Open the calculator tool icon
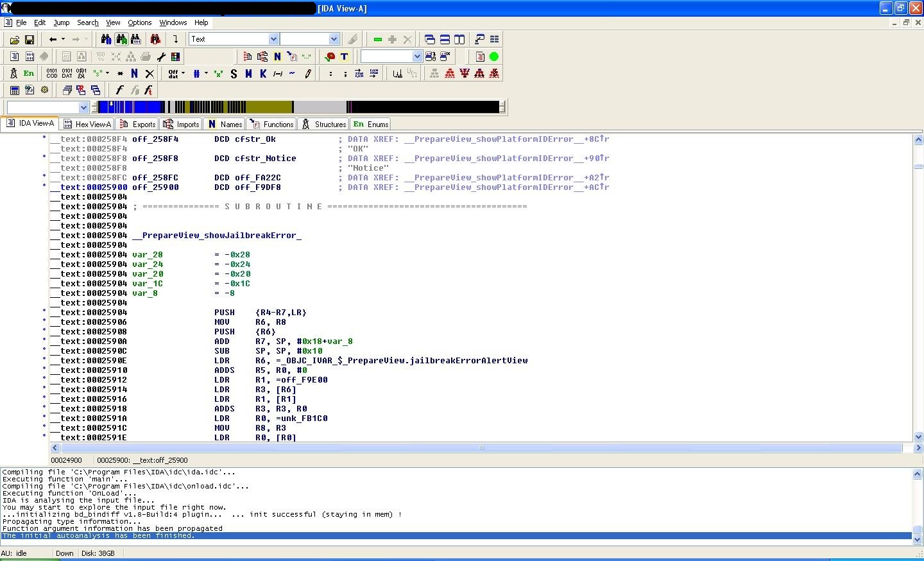The image size is (924, 561). coord(14,91)
